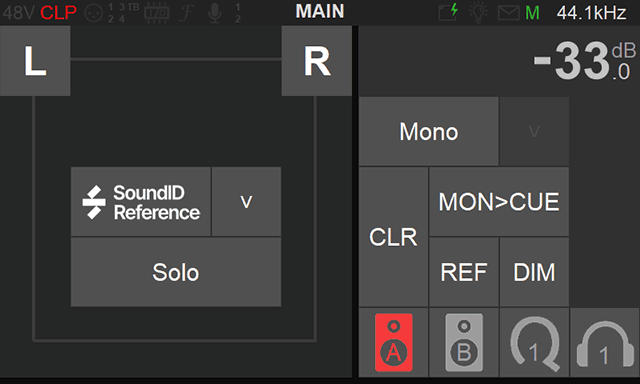Click the -33.0 dB volume readout
640x384 pixels.
(x=585, y=61)
